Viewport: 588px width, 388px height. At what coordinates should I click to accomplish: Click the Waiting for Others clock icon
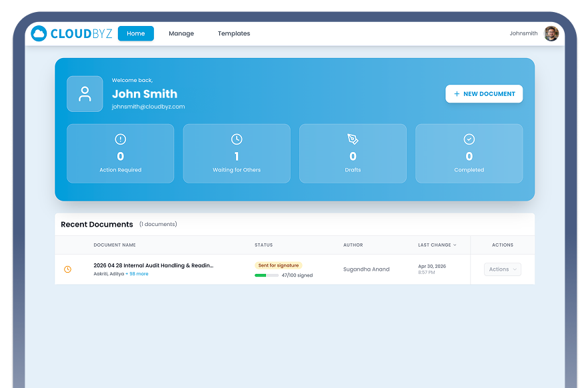pos(237,139)
